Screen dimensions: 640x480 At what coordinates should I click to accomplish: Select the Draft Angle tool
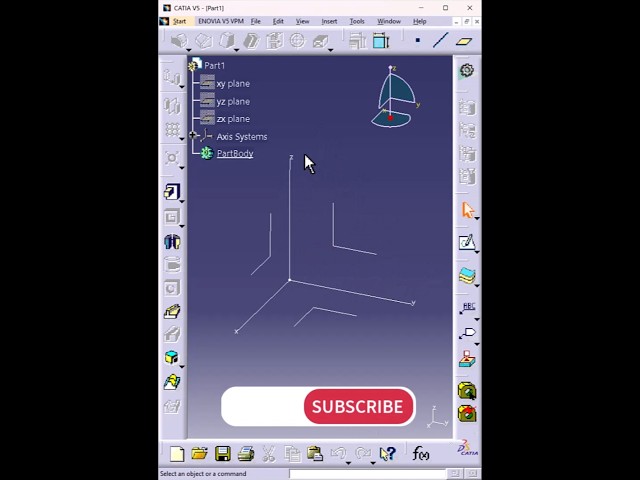coord(227,40)
